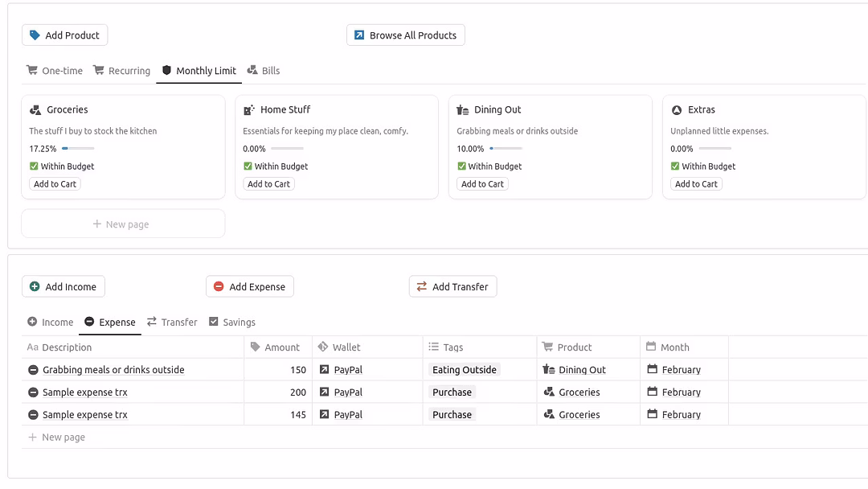This screenshot has width=868, height=489.
Task: Click the red minus icon beside Grabbing meals
Action: click(33, 370)
